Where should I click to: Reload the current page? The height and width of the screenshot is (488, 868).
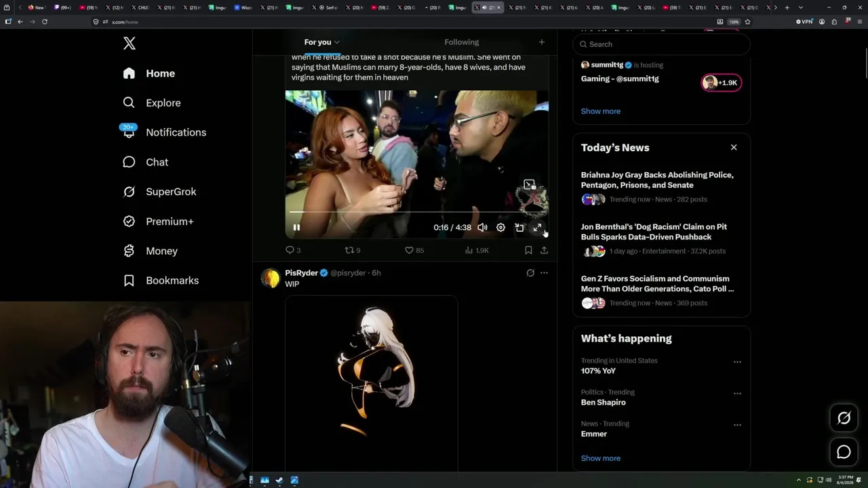(45, 22)
